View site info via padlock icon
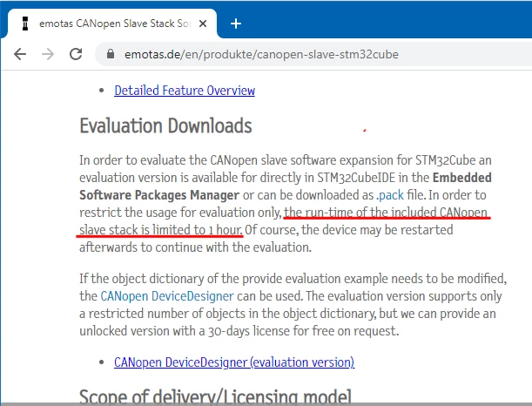The width and height of the screenshot is (532, 406). click(111, 54)
